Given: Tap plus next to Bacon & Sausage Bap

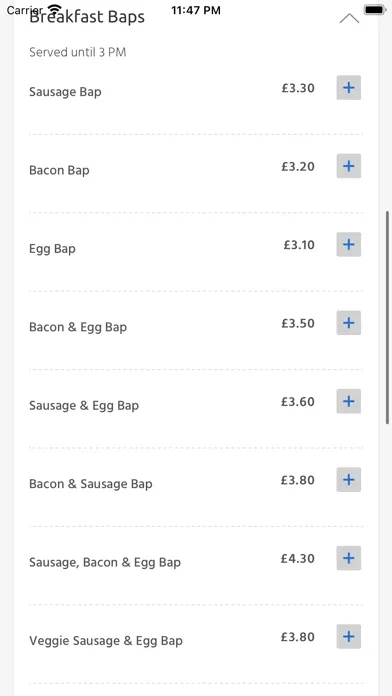Looking at the screenshot, I should pos(348,480).
